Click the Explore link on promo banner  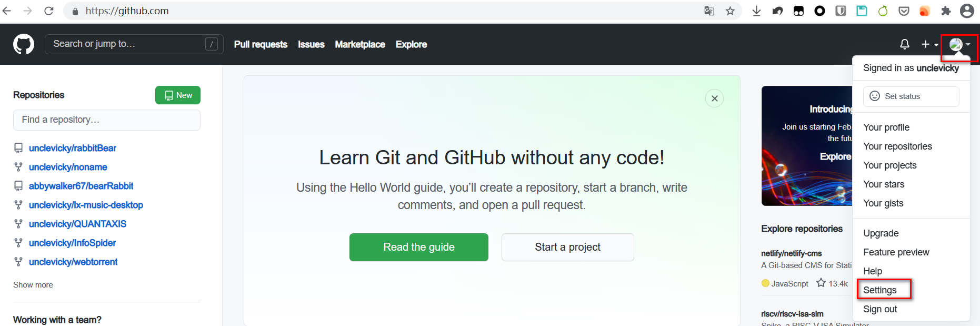click(x=836, y=156)
